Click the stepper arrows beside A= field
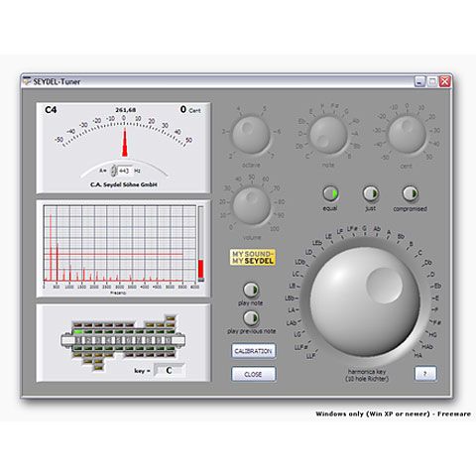 [x=113, y=171]
